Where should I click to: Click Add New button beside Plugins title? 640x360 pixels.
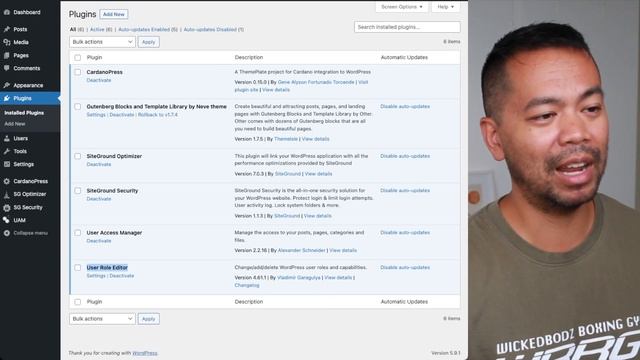click(113, 14)
